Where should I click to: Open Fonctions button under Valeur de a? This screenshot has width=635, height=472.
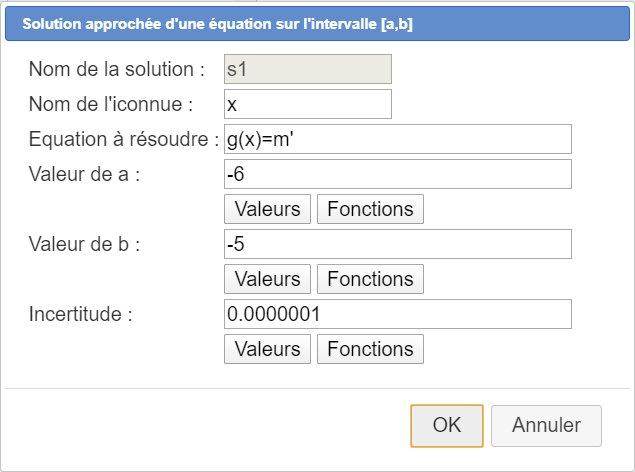pyautogui.click(x=370, y=209)
